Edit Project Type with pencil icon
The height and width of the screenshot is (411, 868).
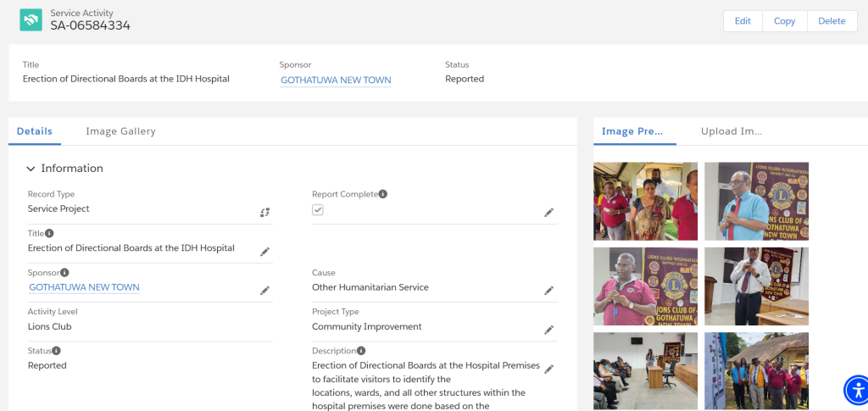pos(548,330)
